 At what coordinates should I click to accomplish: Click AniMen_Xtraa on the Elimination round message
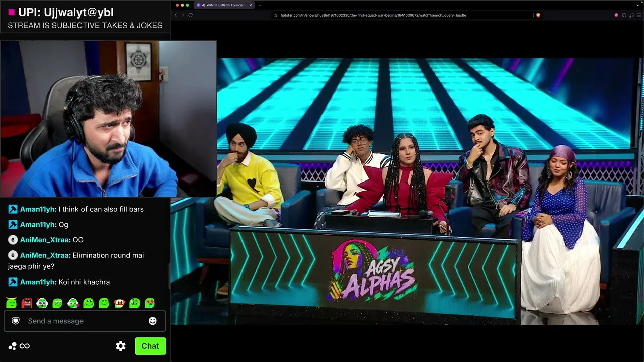[x=44, y=255]
